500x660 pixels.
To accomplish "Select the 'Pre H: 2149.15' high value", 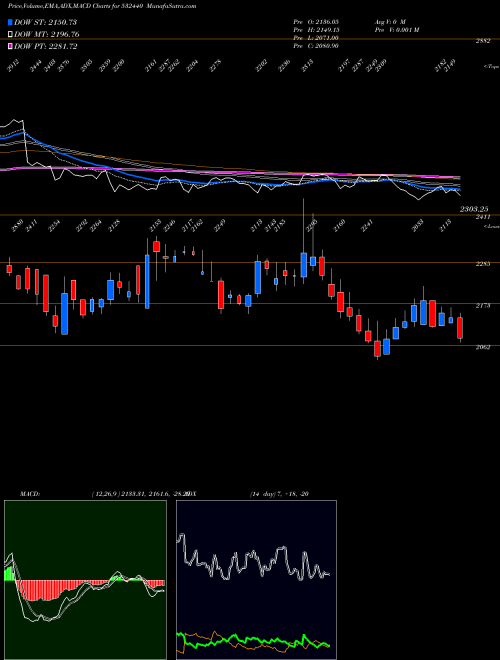I will pyautogui.click(x=316, y=30).
